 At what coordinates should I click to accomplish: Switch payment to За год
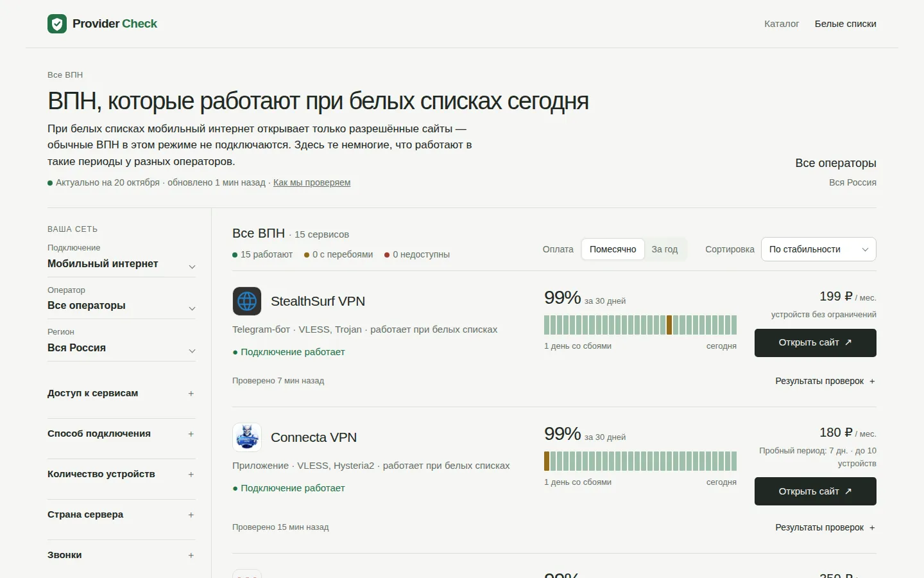665,249
